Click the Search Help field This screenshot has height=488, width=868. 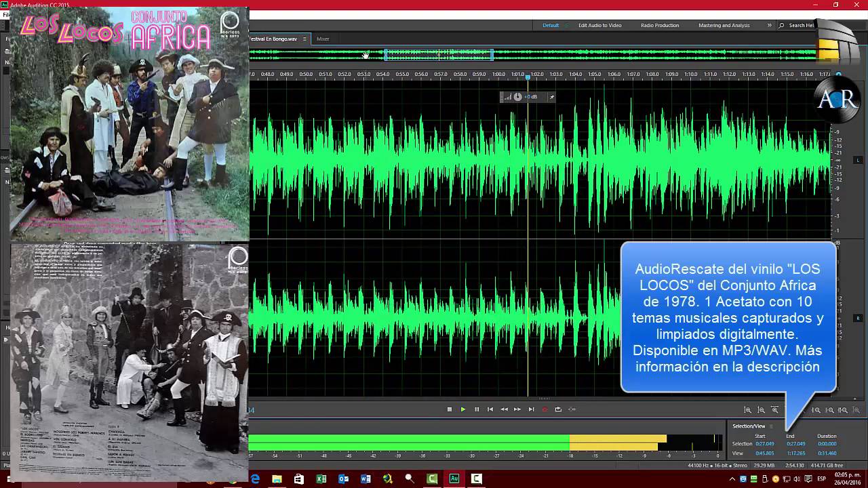click(x=800, y=26)
